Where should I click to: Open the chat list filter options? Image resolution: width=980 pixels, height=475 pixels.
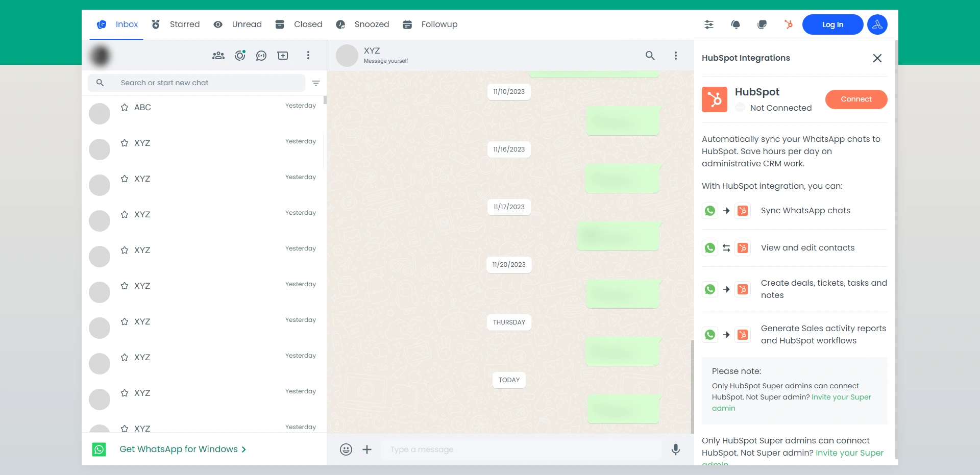click(316, 83)
